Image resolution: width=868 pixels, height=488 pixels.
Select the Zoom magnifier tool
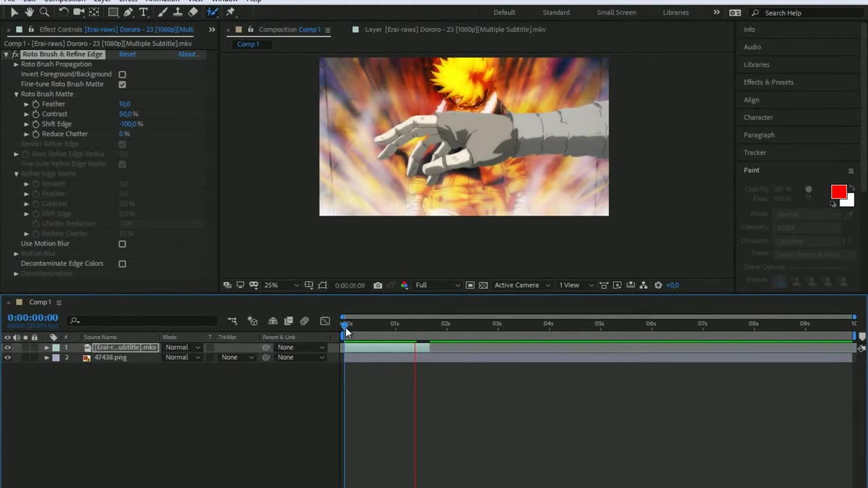pos(44,12)
